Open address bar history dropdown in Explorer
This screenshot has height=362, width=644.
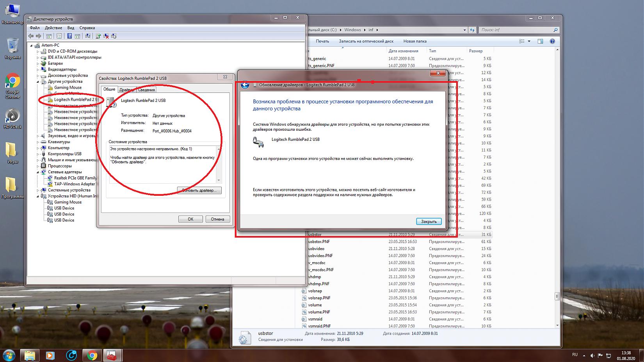pos(464,30)
